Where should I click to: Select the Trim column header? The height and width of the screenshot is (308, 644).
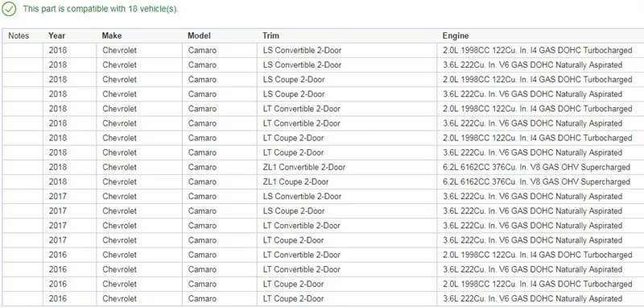click(271, 35)
